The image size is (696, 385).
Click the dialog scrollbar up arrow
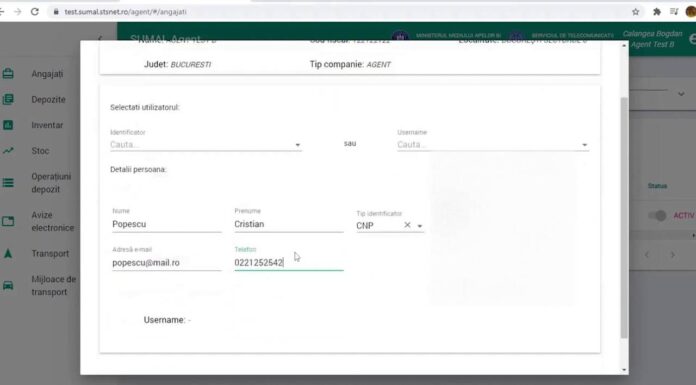point(624,46)
